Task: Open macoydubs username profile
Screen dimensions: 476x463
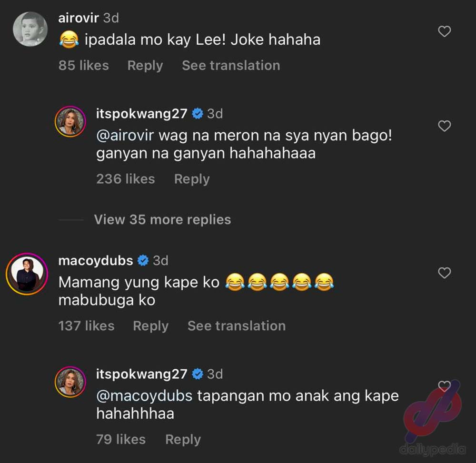Action: tap(96, 261)
